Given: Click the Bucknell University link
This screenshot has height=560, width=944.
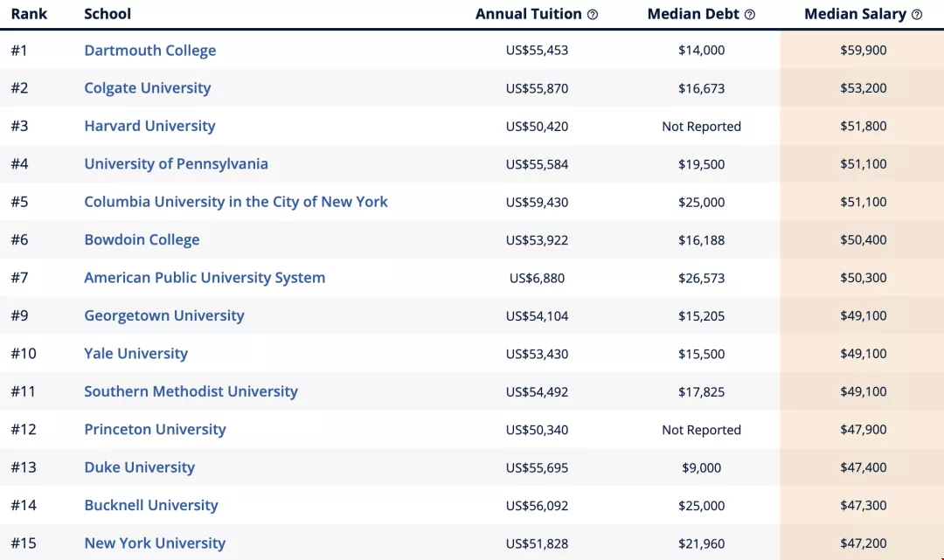Looking at the screenshot, I should point(150,505).
